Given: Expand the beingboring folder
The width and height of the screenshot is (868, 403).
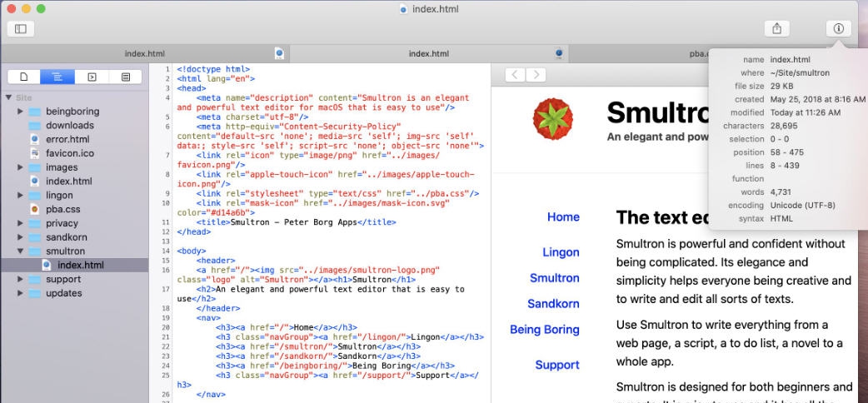Looking at the screenshot, I should [x=21, y=112].
